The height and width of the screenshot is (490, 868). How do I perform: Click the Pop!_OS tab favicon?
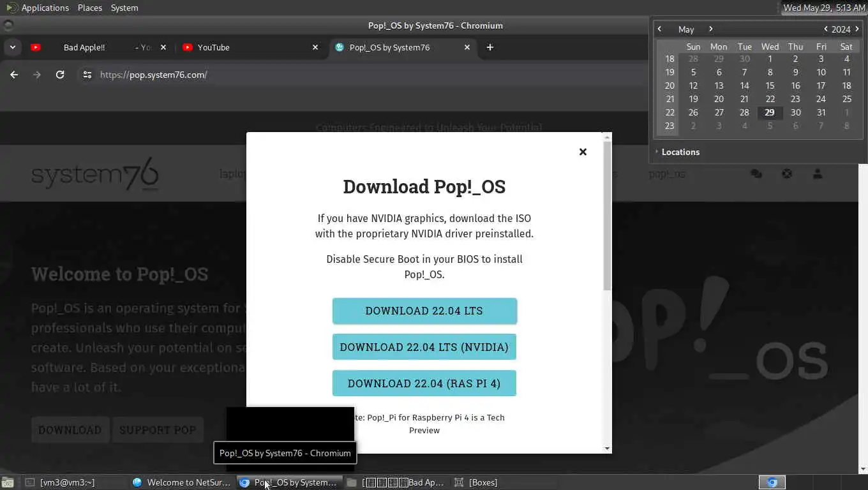[340, 47]
